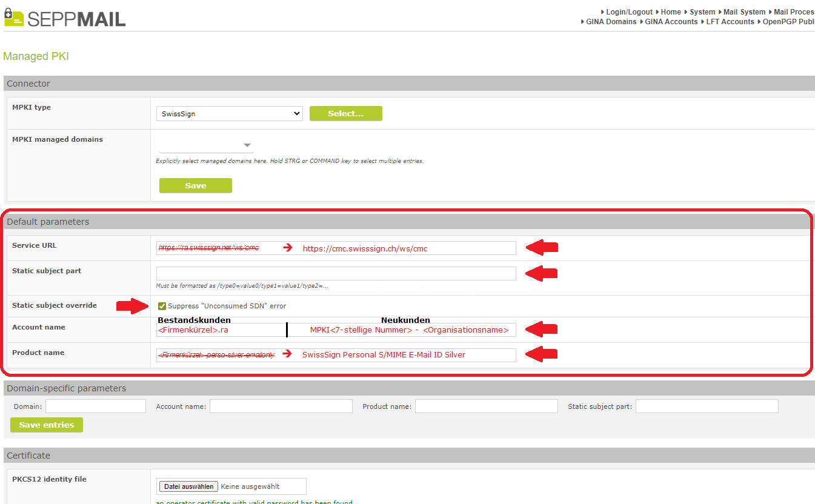Click the domain-specific Account name field
815x504 pixels.
point(281,406)
